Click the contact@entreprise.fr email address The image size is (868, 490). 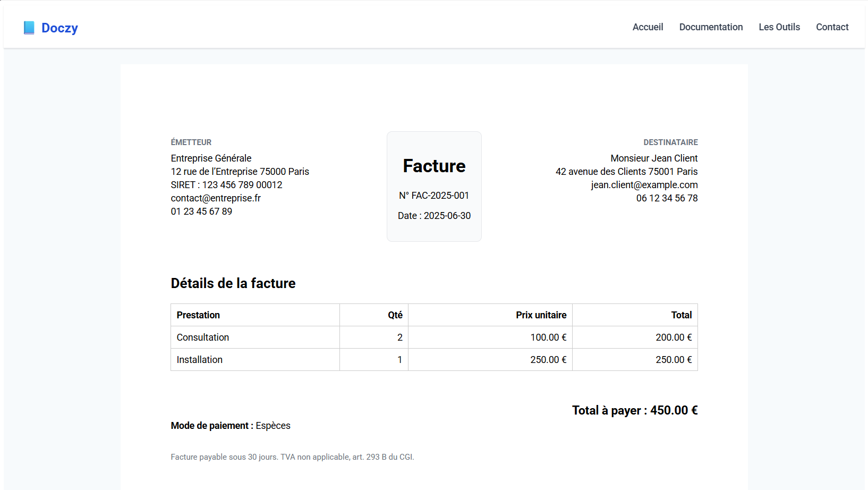point(216,198)
